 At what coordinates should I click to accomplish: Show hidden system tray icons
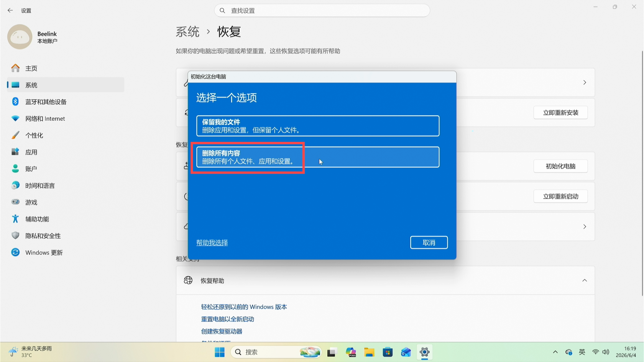click(x=555, y=352)
